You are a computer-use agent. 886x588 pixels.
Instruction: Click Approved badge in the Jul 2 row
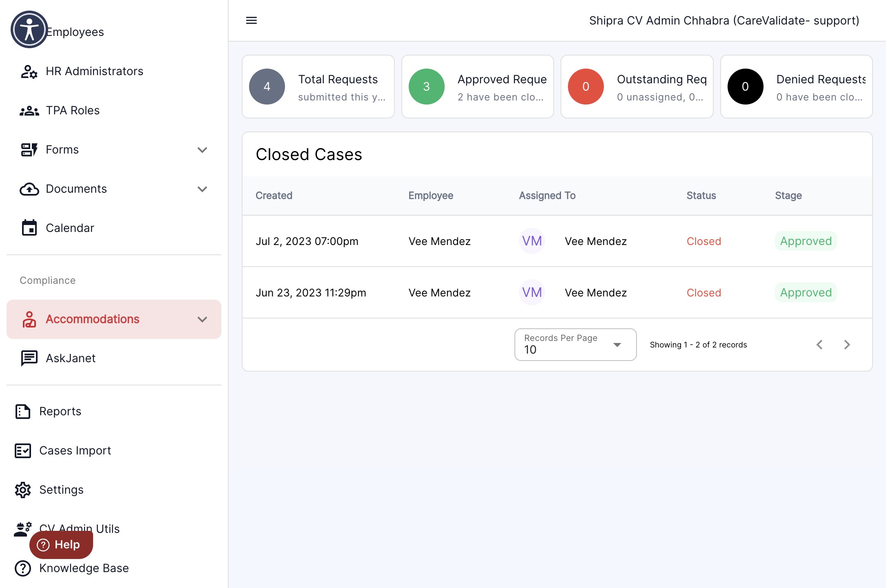point(806,241)
